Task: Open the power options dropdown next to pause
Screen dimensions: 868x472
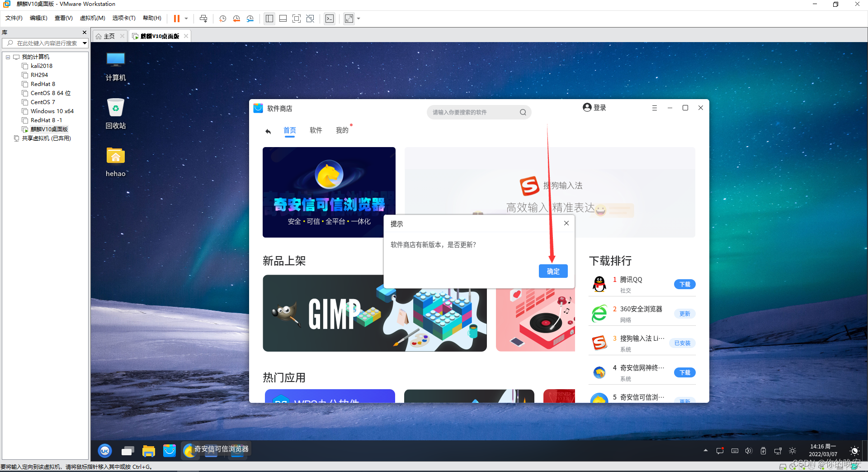Action: point(186,19)
